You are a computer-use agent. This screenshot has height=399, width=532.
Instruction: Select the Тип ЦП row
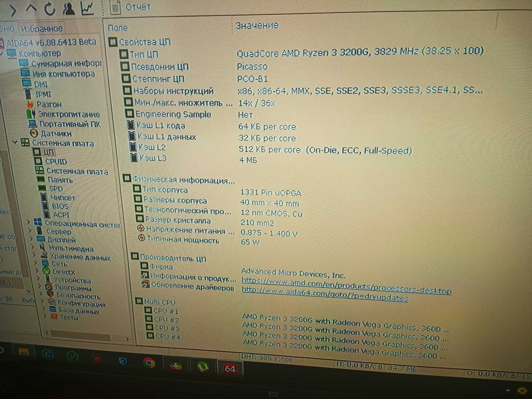tap(301, 53)
